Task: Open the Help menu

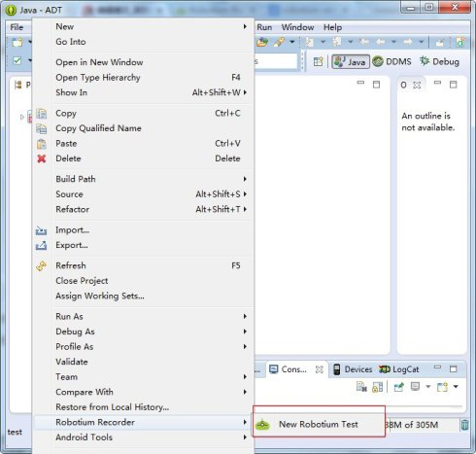Action: click(x=333, y=27)
